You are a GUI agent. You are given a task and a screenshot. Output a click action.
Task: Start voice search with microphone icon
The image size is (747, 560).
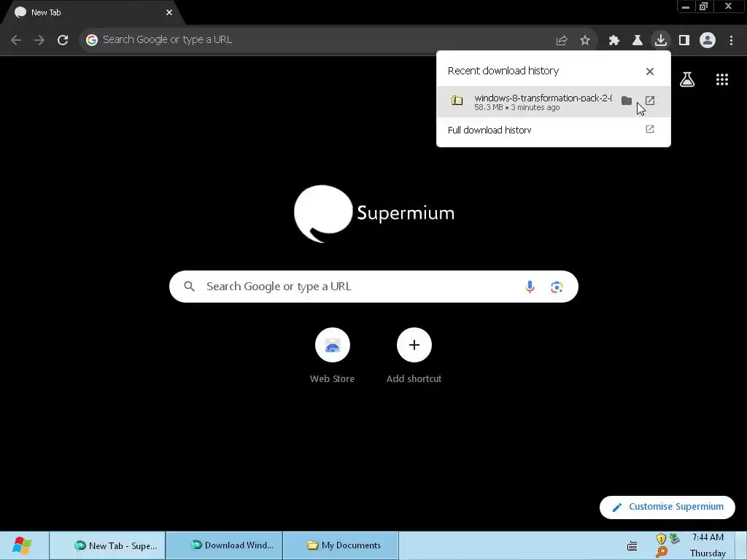click(530, 287)
